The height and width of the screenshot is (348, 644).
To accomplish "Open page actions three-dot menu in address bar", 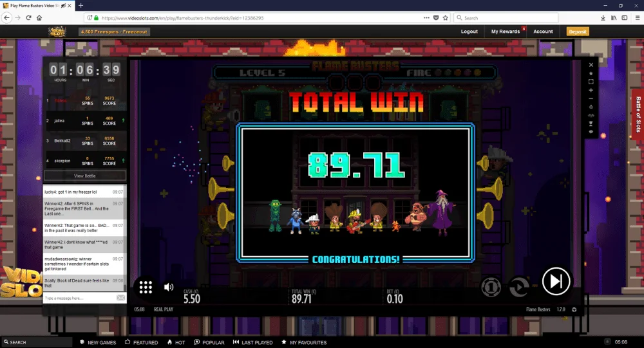I will pos(426,17).
